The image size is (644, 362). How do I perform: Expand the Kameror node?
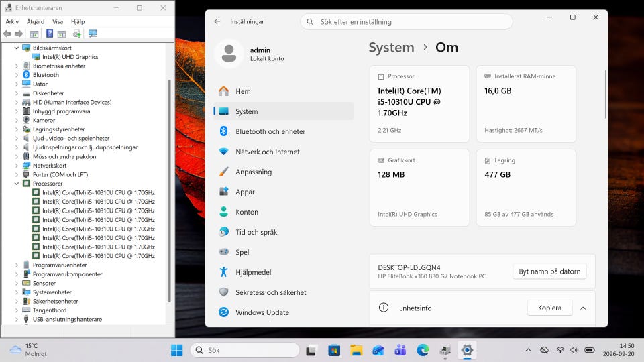[x=16, y=120]
